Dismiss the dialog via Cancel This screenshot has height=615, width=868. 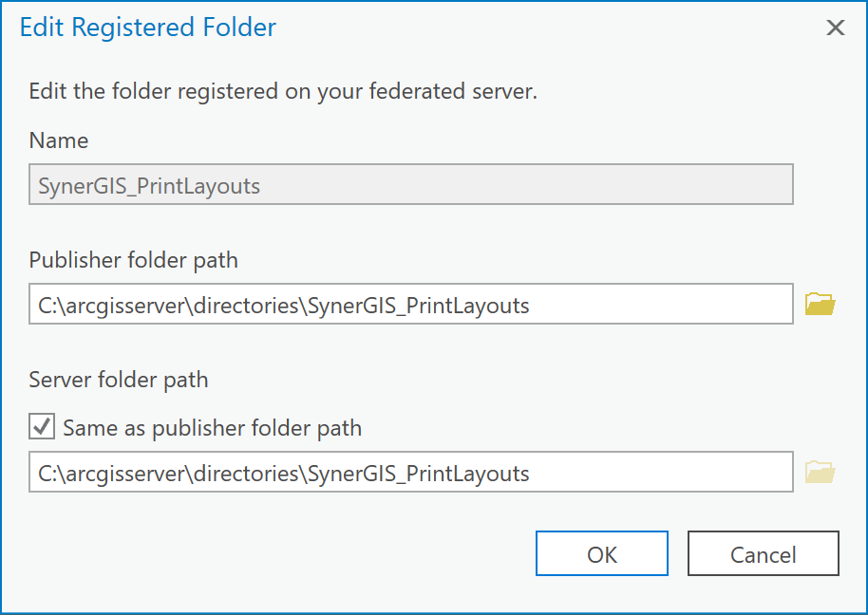coord(763,553)
